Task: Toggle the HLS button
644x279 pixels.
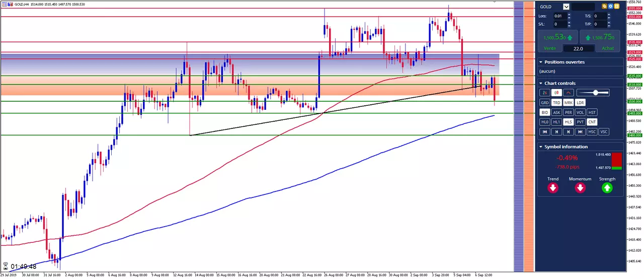Action: [x=569, y=122]
